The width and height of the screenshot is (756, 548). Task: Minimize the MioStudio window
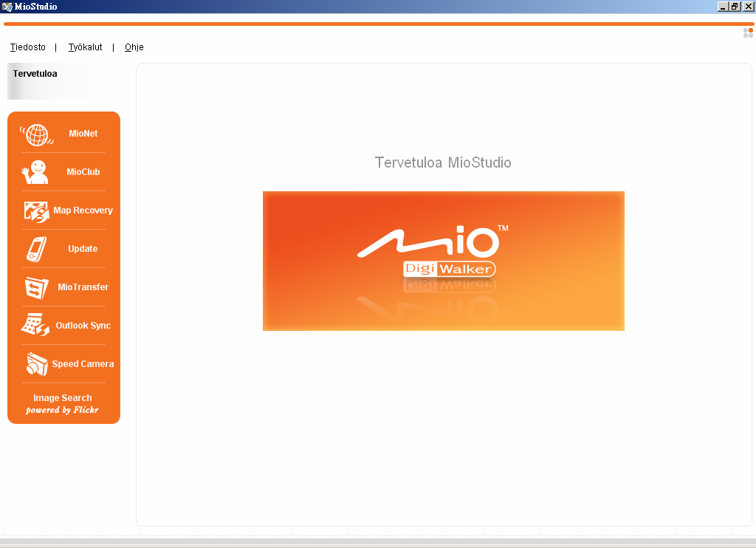tap(723, 7)
